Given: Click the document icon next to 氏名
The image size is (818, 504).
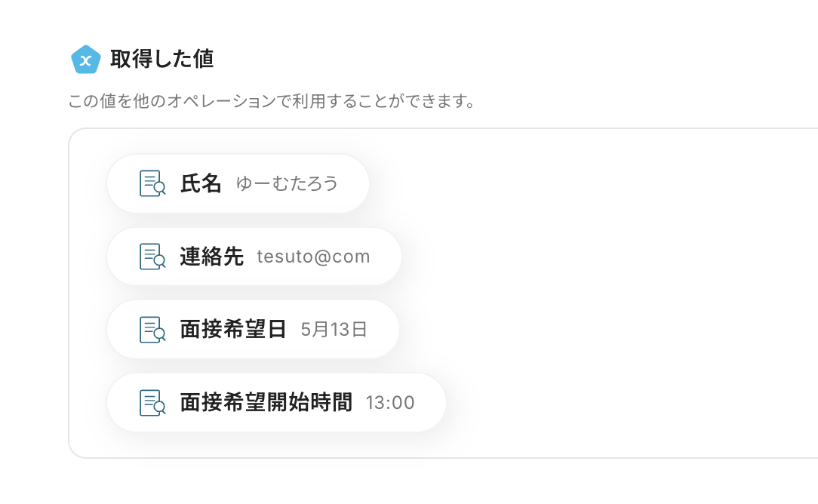Looking at the screenshot, I should point(152,183).
